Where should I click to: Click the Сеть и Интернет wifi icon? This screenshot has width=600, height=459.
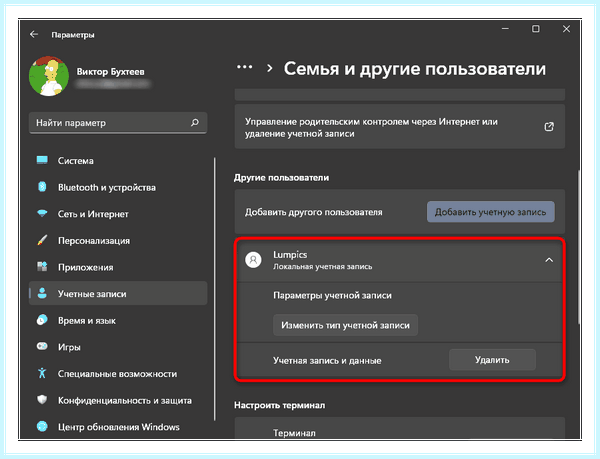click(42, 213)
